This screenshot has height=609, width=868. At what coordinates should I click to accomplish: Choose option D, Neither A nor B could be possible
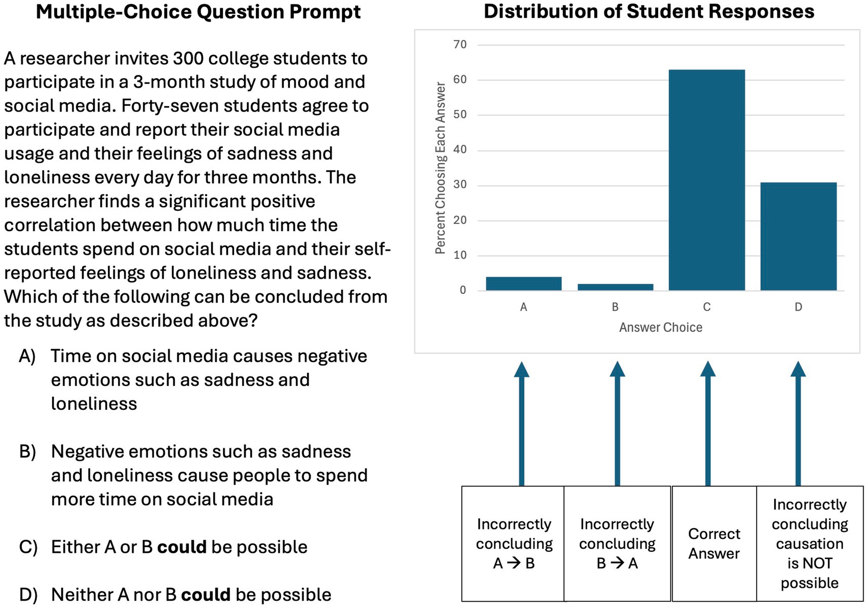pyautogui.click(x=191, y=594)
